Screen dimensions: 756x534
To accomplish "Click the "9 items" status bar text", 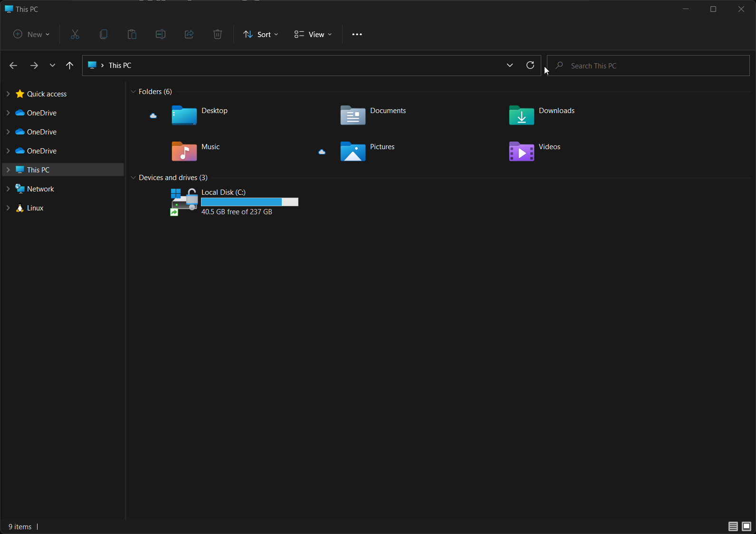I will tap(20, 527).
